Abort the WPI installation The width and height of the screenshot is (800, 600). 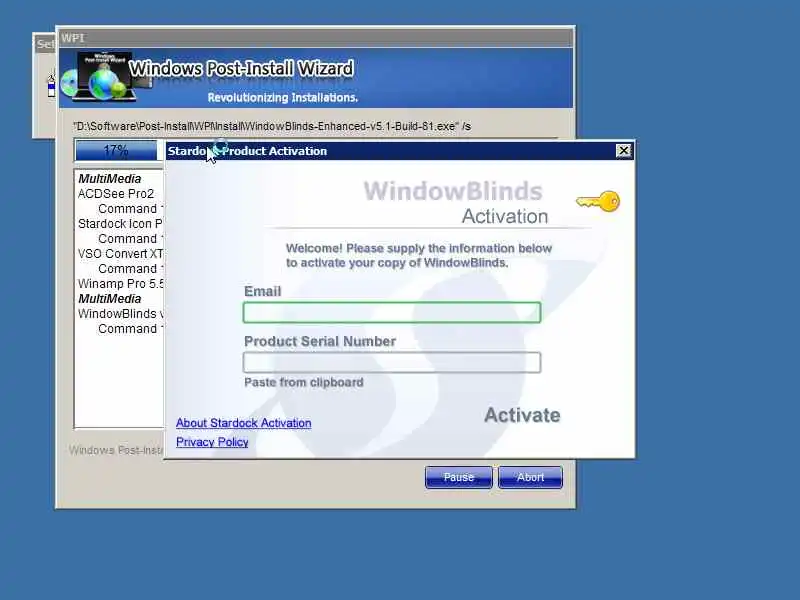(530, 477)
